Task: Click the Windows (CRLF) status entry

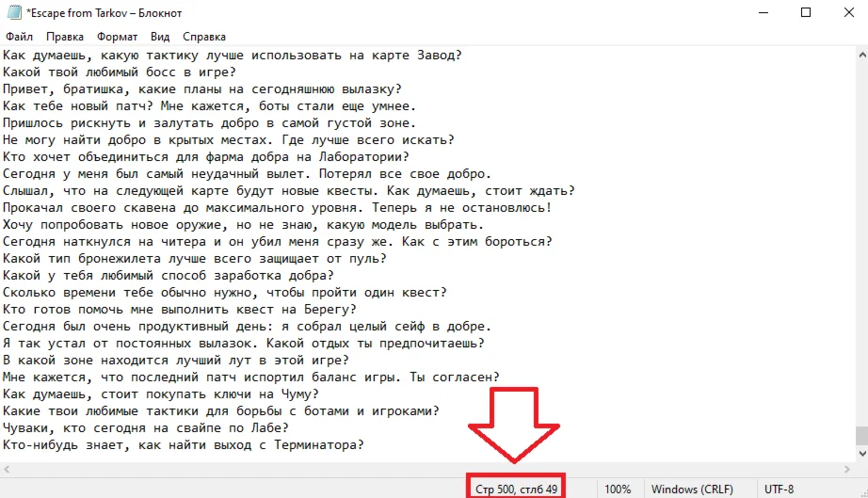Action: [x=692, y=490]
